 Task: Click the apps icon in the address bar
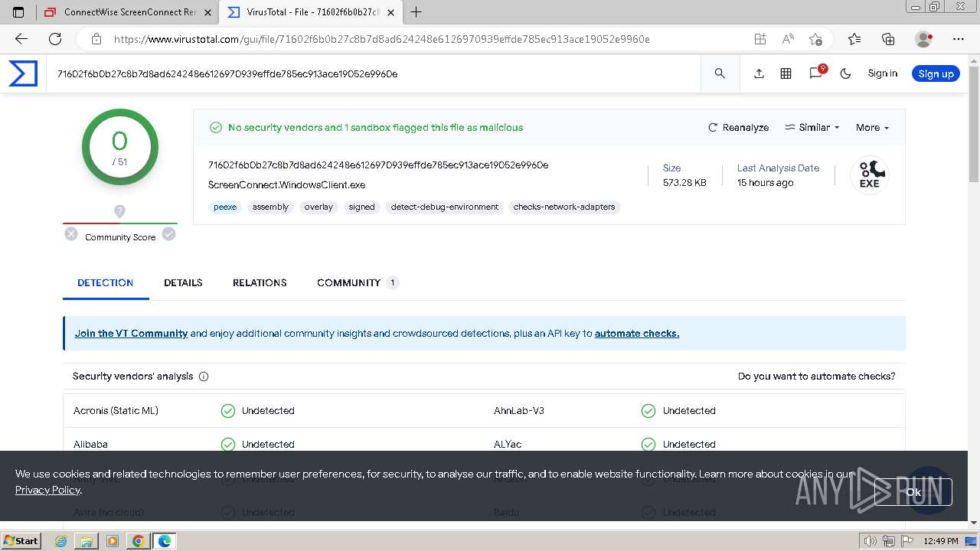[759, 39]
